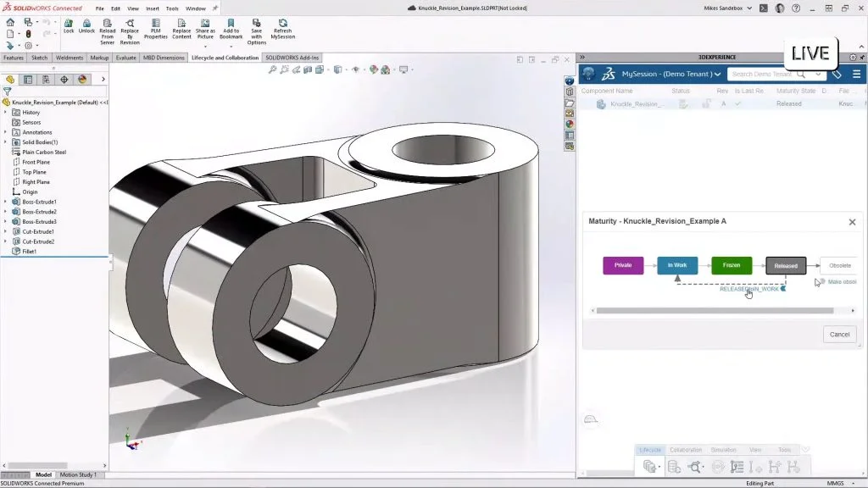Select the Frozen maturity state
Viewport: 868px width, 488px height.
coord(732,265)
